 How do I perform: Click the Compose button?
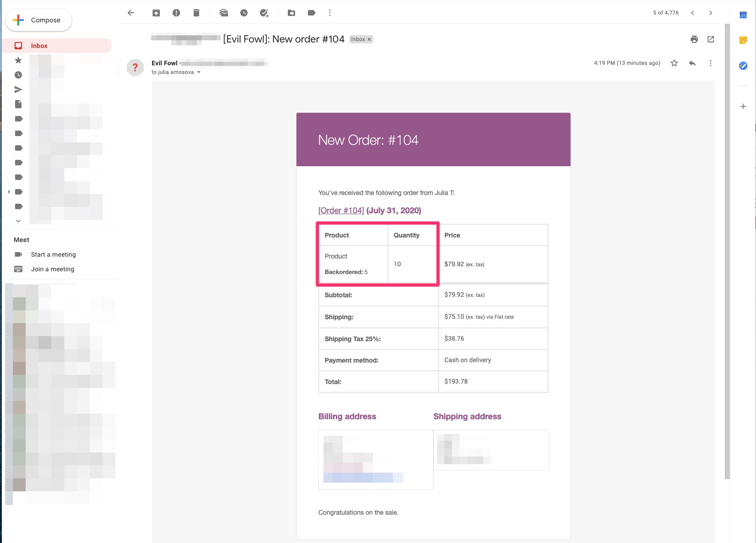(x=38, y=20)
